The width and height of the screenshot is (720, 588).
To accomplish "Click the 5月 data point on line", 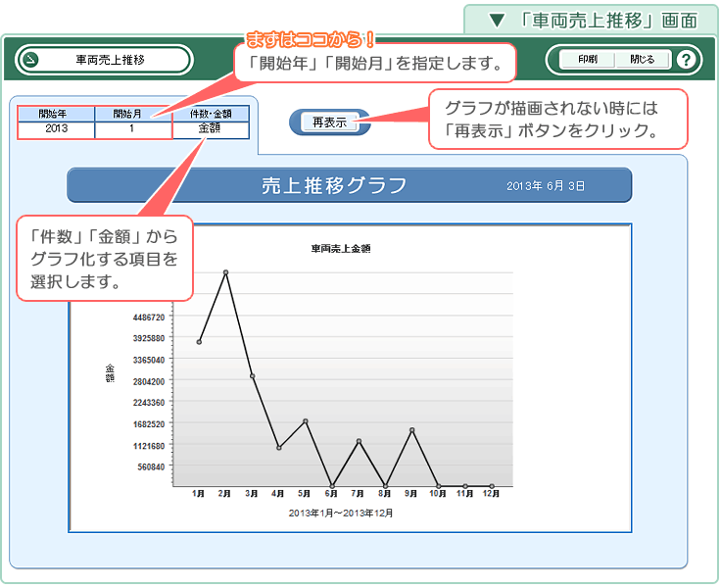I will (306, 420).
